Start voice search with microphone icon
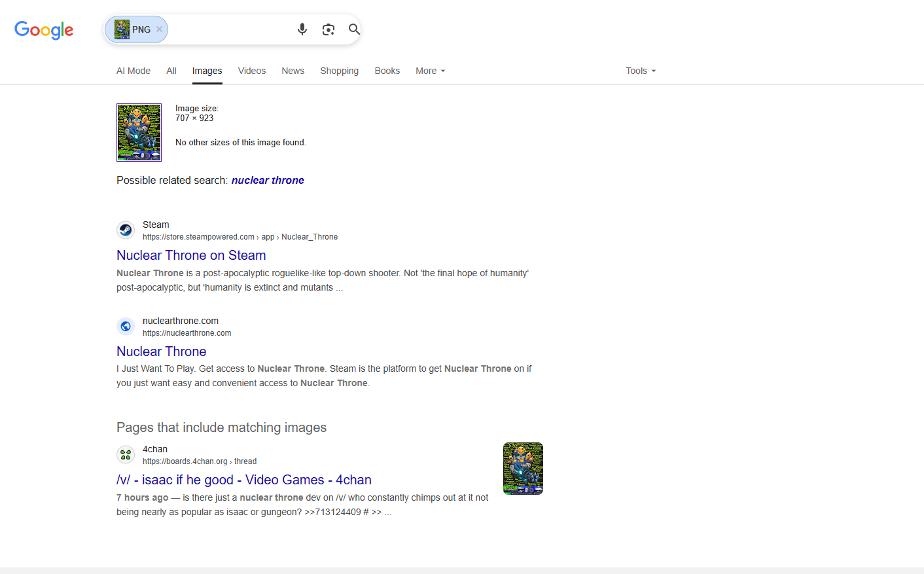 302,29
